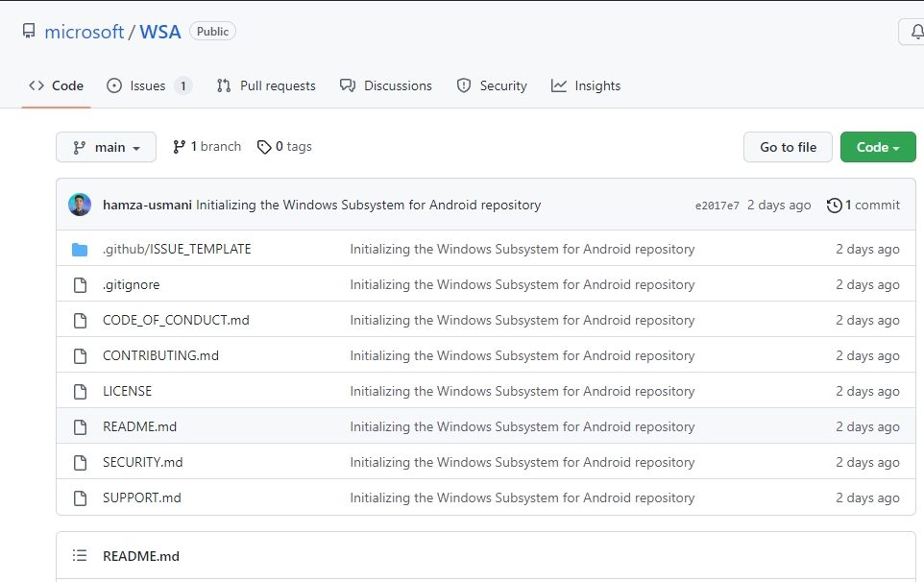Click the file icon in the README.md row
924x582 pixels.
coord(80,426)
